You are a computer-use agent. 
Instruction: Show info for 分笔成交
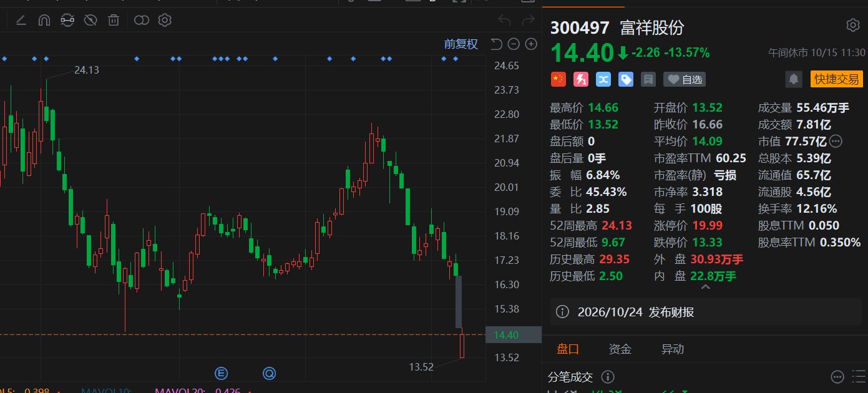608,377
